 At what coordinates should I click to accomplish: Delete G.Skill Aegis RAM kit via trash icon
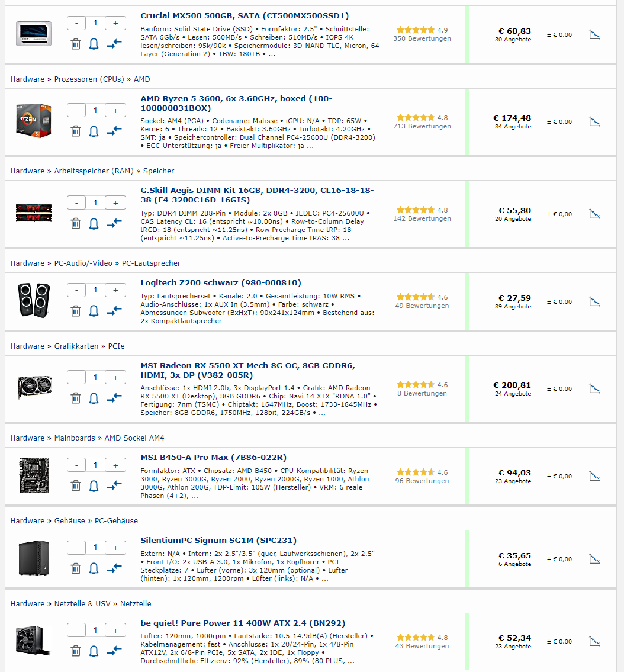point(76,223)
